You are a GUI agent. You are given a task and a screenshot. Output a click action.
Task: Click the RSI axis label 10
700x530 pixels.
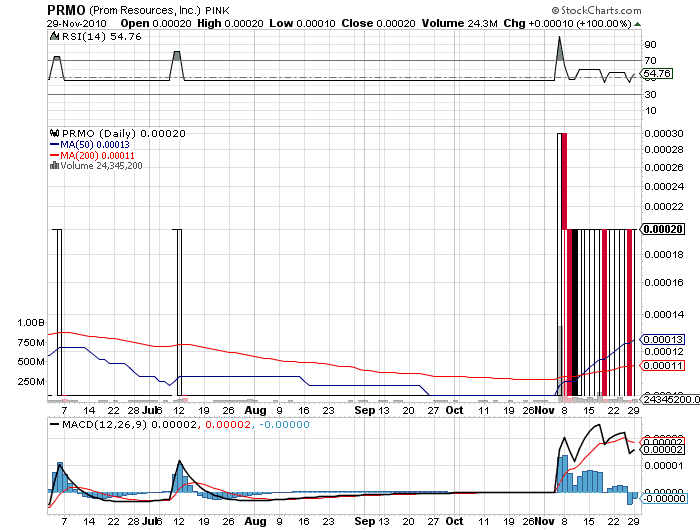point(650,110)
